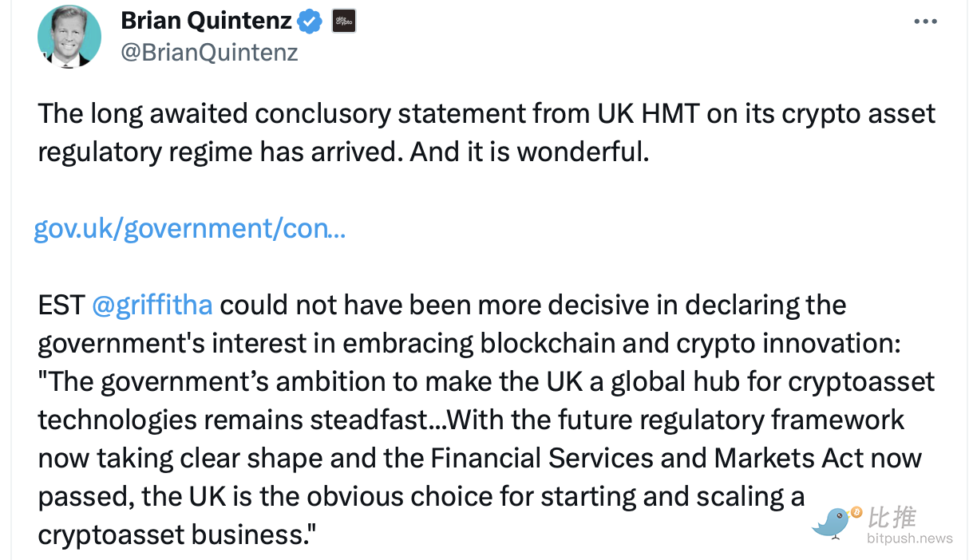969x560 pixels.
Task: Follow the gov.uk/government/con... link
Action: point(189,229)
